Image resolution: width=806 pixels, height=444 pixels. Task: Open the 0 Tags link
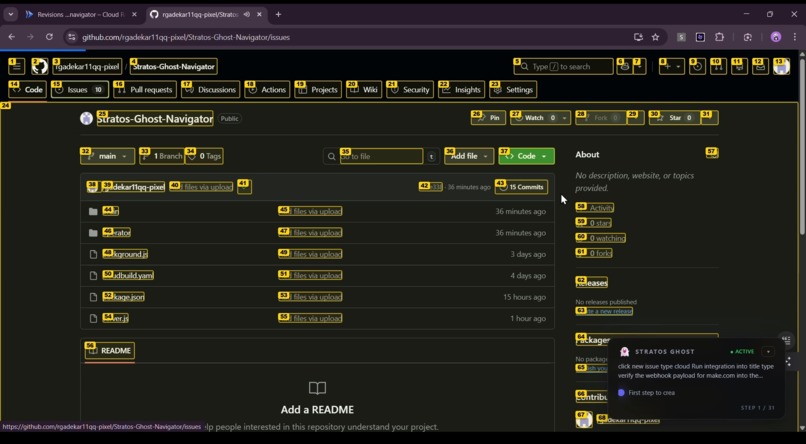point(205,156)
